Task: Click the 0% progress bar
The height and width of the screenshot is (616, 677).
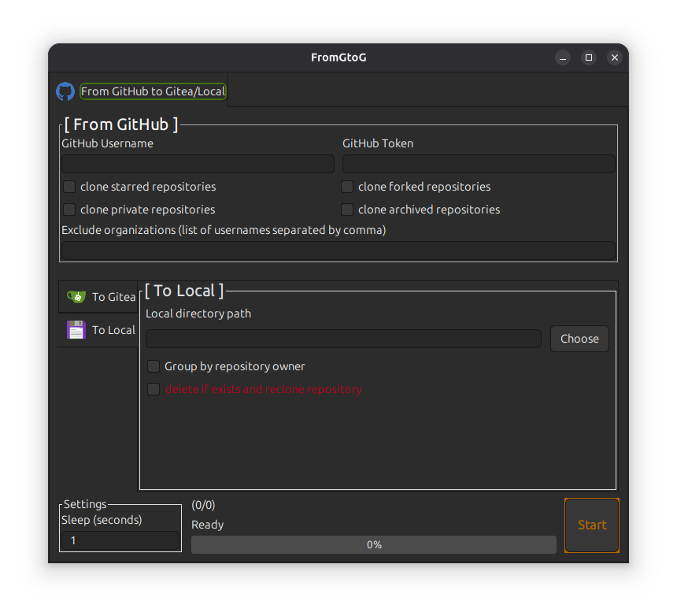Action: click(x=374, y=545)
